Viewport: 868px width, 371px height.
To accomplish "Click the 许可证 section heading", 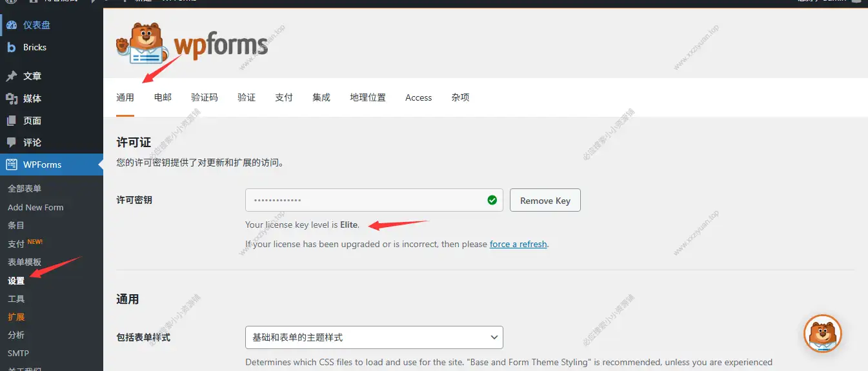I will pyautogui.click(x=134, y=143).
